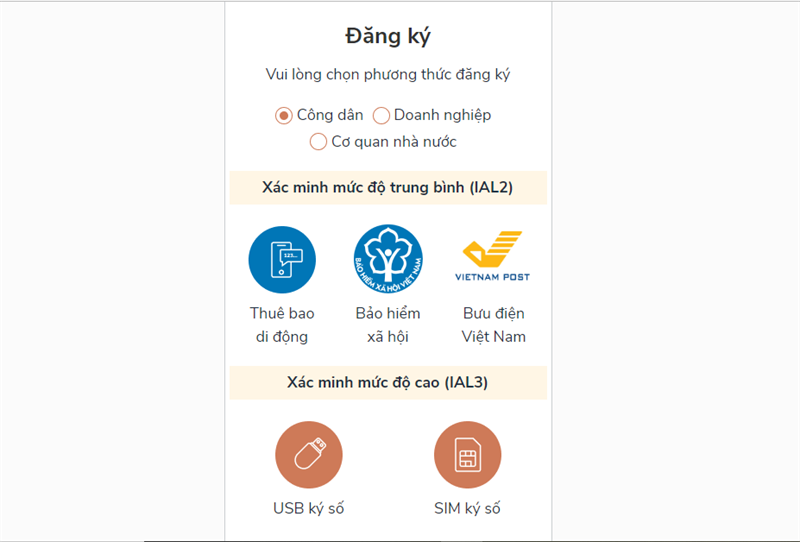Choose the Doanh nghiệp radio button
This screenshot has width=800, height=542.
[381, 115]
